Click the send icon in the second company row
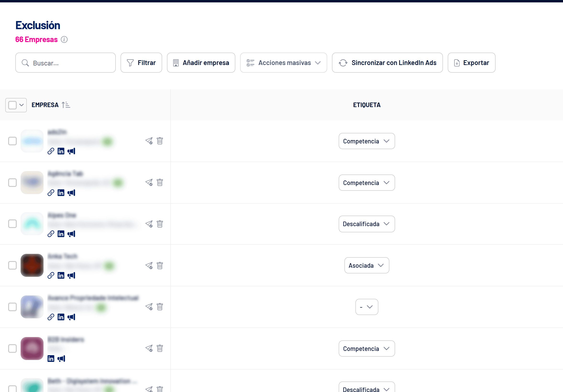563x392 pixels. point(149,183)
